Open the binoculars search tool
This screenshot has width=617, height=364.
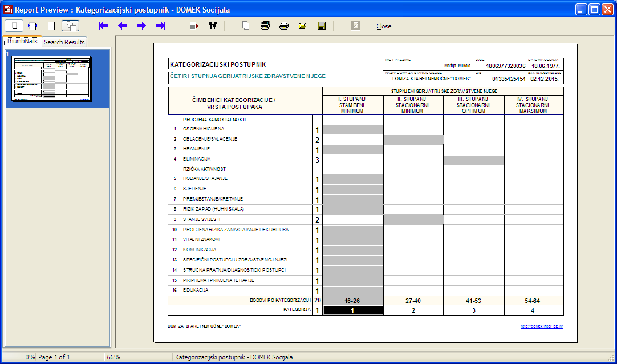tap(213, 26)
